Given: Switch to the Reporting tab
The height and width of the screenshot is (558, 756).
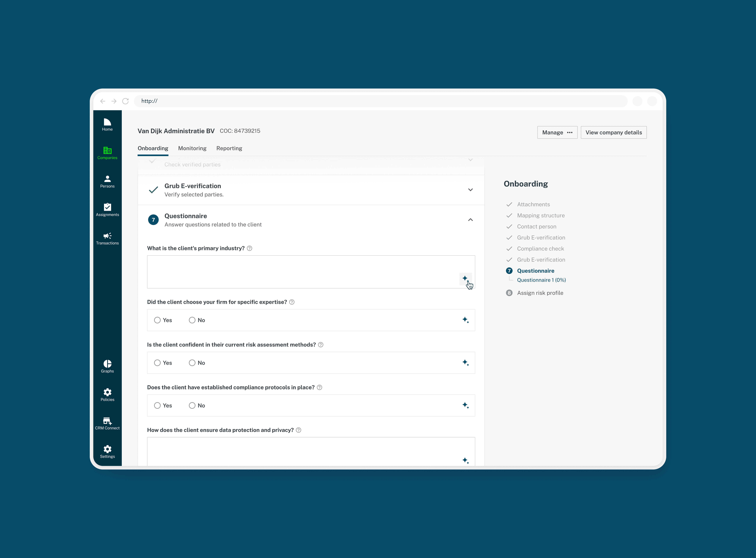Looking at the screenshot, I should (x=229, y=148).
